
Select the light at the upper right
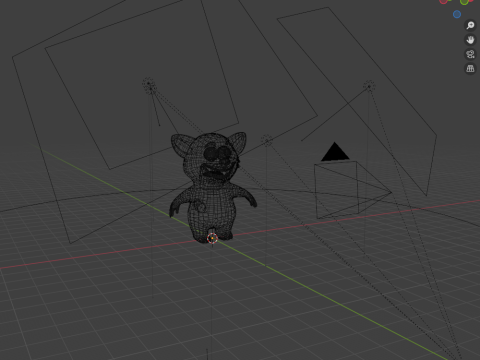(369, 86)
